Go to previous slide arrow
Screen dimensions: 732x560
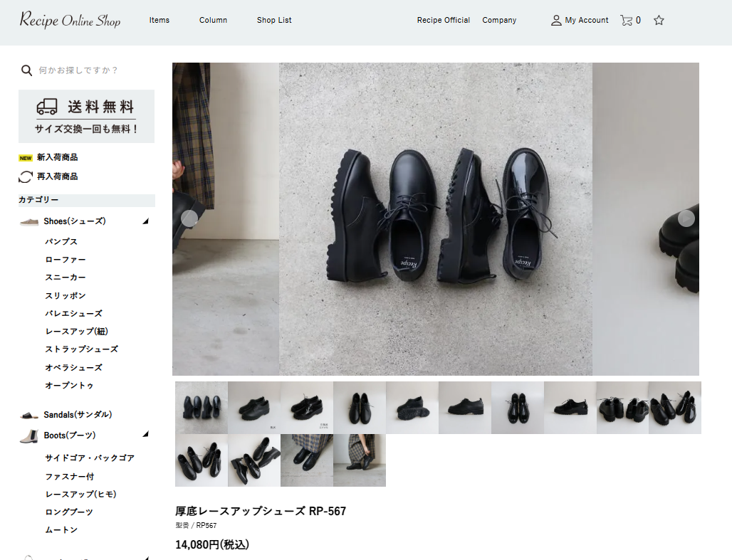[x=189, y=218]
